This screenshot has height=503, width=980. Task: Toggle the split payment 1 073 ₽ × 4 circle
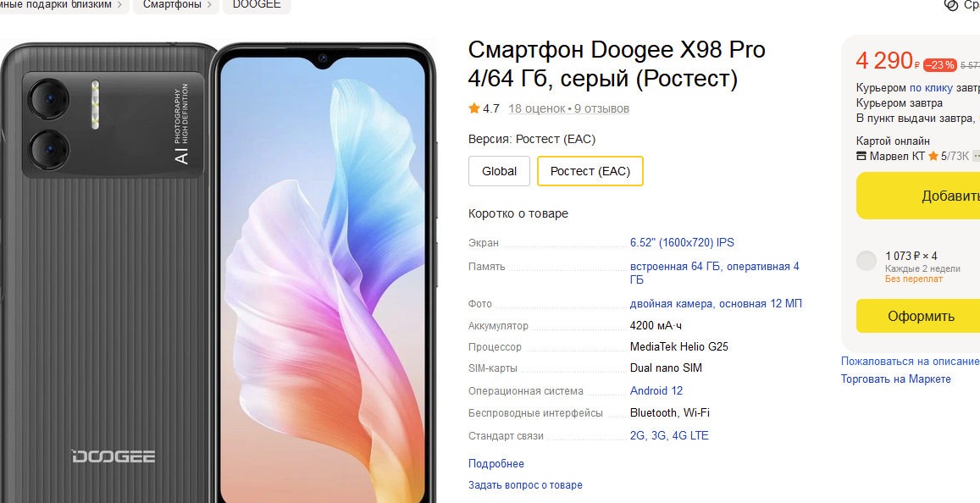(x=866, y=261)
